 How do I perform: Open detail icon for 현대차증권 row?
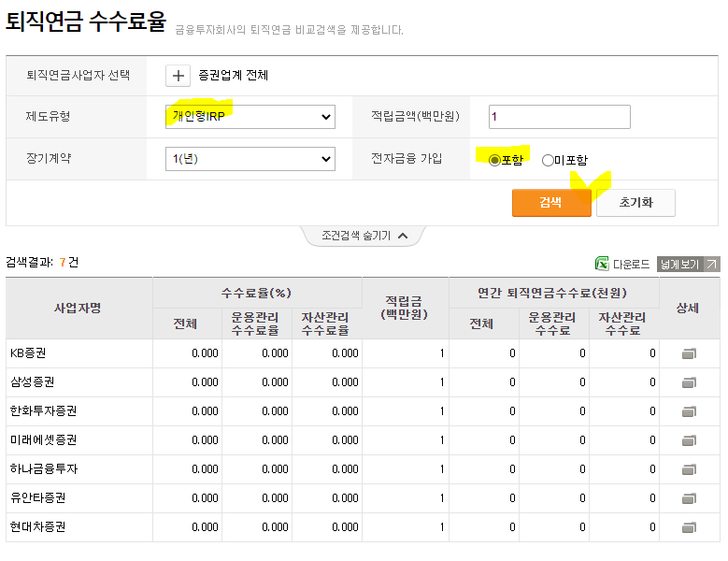(x=689, y=527)
